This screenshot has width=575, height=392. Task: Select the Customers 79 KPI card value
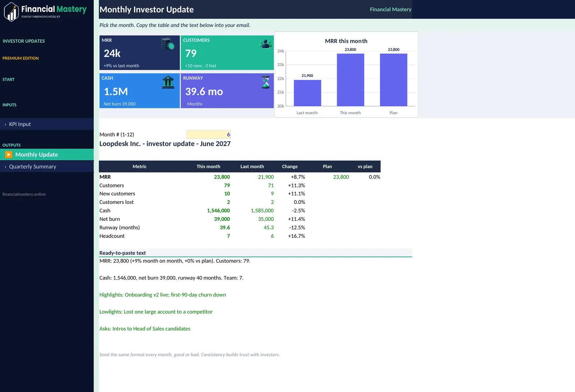pyautogui.click(x=191, y=54)
